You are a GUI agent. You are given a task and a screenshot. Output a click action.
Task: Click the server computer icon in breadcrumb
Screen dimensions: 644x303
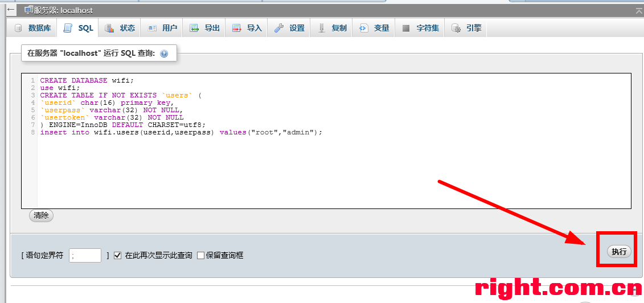click(x=29, y=10)
